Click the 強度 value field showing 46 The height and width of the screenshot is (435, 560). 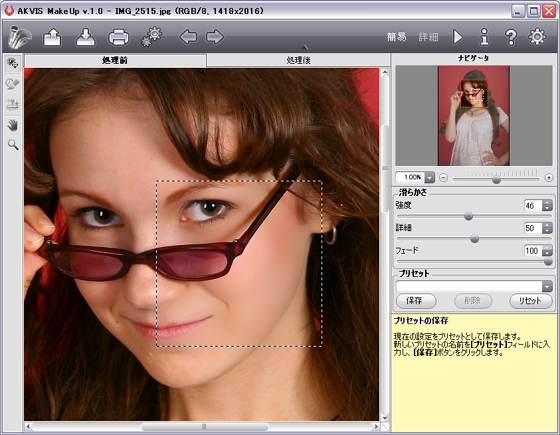pos(533,205)
